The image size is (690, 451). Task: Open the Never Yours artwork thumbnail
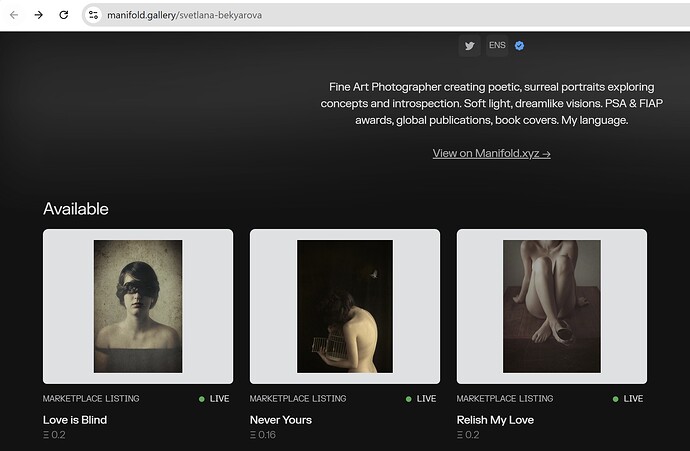(x=345, y=306)
